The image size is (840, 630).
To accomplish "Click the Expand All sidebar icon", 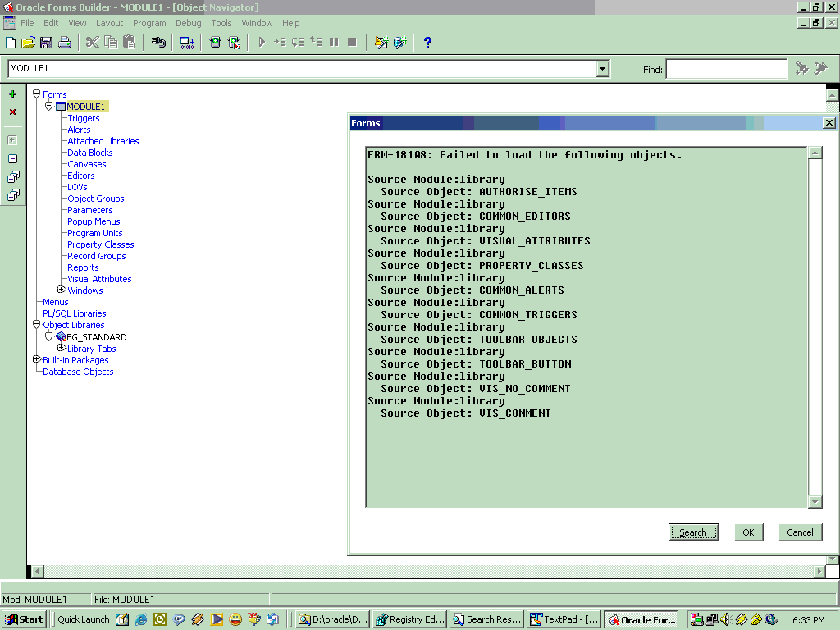I will tap(13, 177).
